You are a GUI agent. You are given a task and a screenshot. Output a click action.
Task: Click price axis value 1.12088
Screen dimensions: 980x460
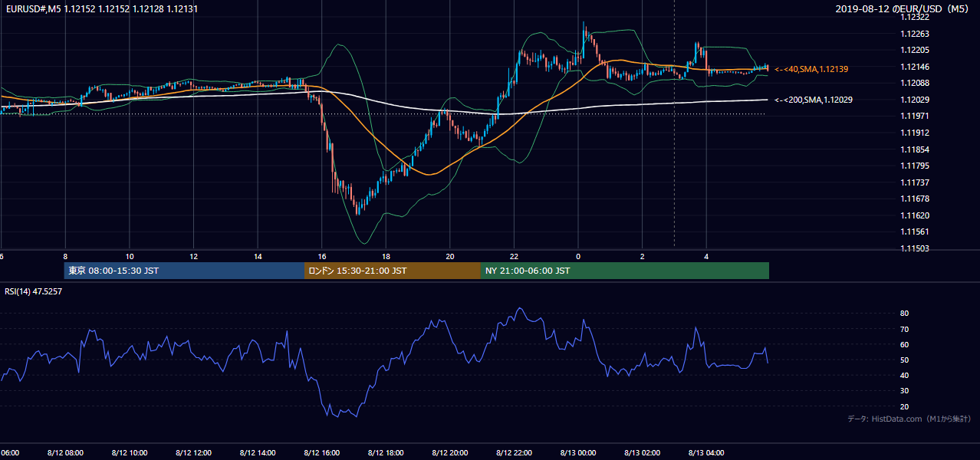point(915,83)
